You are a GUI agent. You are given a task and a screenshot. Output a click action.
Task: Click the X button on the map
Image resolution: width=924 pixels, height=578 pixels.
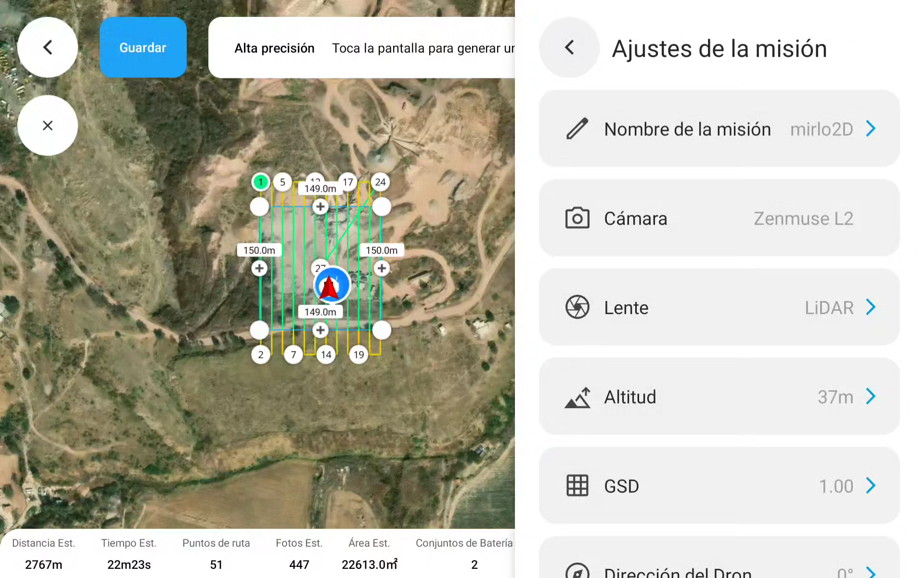[x=47, y=125]
